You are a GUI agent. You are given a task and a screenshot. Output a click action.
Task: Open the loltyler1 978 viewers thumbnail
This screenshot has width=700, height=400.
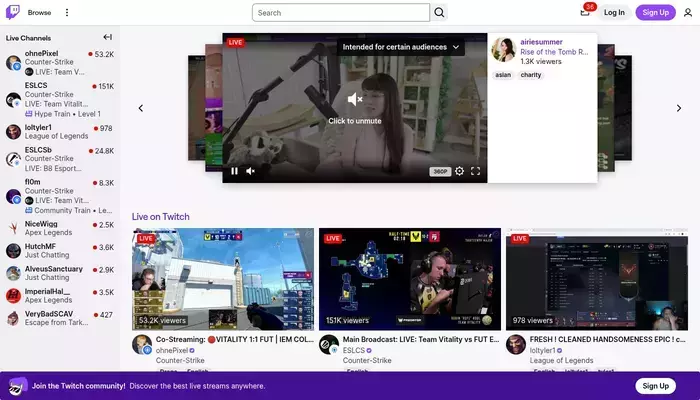(597, 279)
